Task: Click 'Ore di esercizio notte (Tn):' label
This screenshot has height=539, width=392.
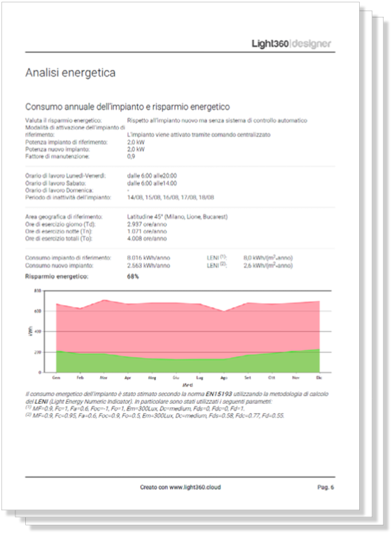Action: 58,232
